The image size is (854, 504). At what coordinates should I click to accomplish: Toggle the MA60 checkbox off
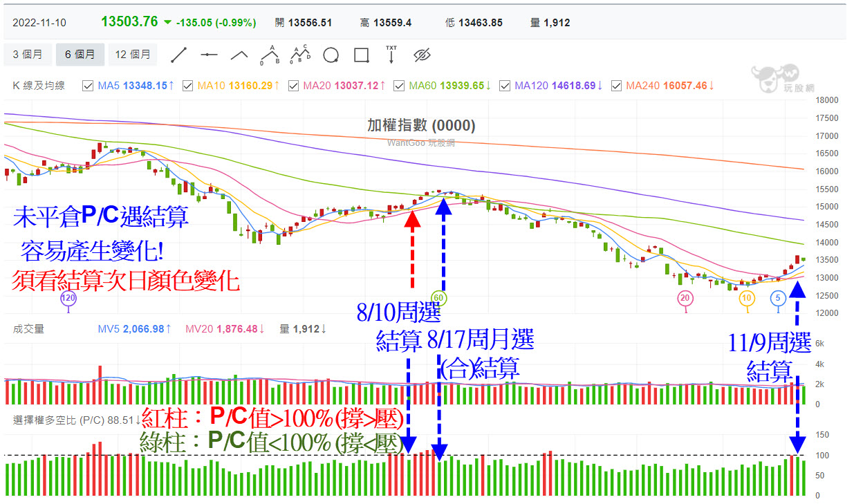(398, 86)
